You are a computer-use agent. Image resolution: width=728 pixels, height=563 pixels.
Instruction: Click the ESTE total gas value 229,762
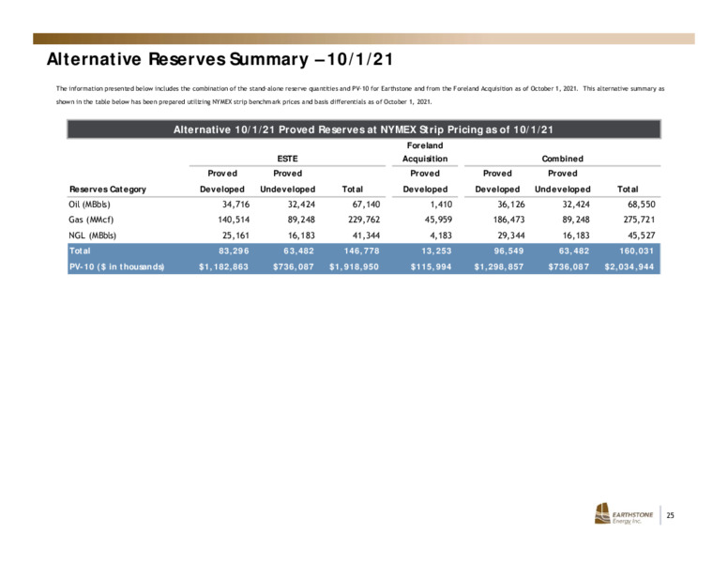(x=364, y=220)
